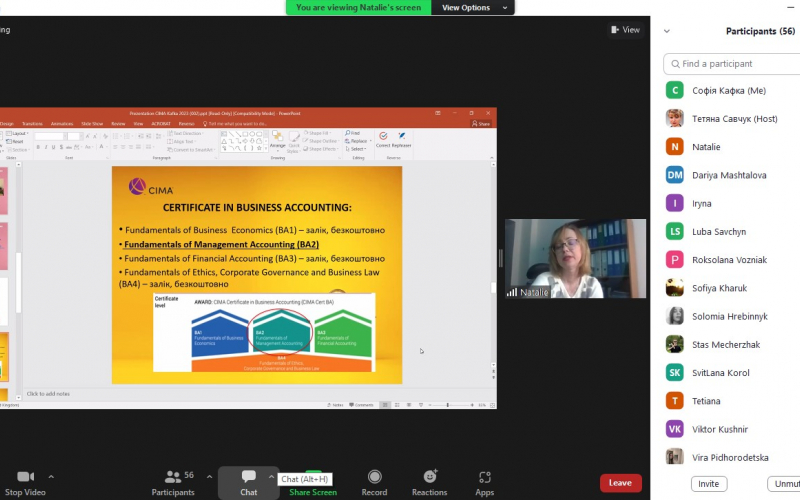Leave the meeting
This screenshot has height=500, width=800.
click(x=620, y=483)
